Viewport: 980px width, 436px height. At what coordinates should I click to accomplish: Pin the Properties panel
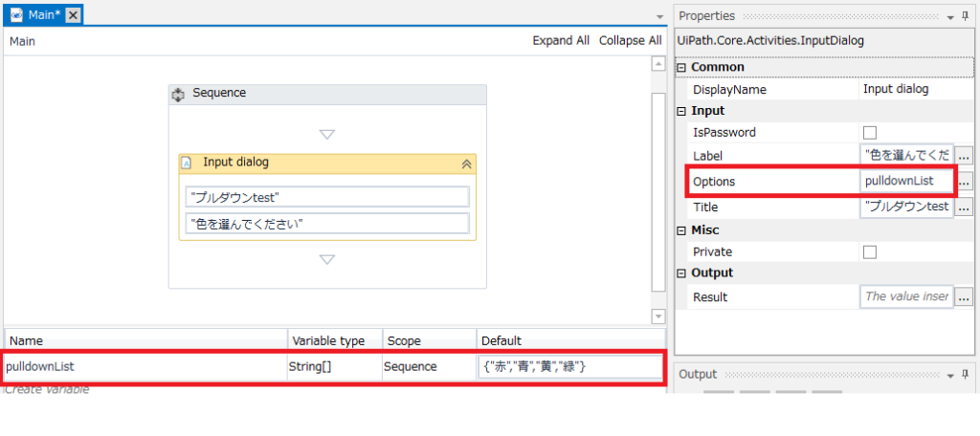pyautogui.click(x=965, y=17)
